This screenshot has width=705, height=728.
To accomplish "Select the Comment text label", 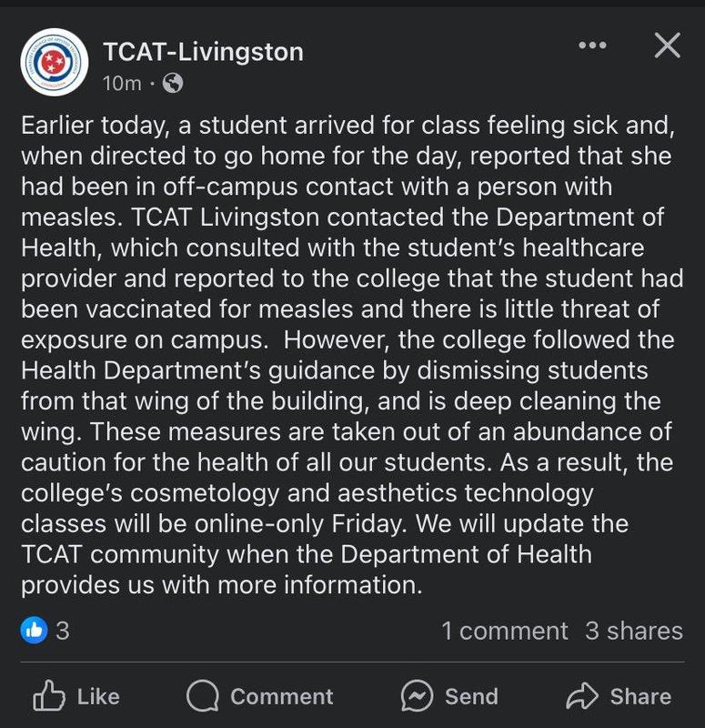I will pyautogui.click(x=281, y=697).
